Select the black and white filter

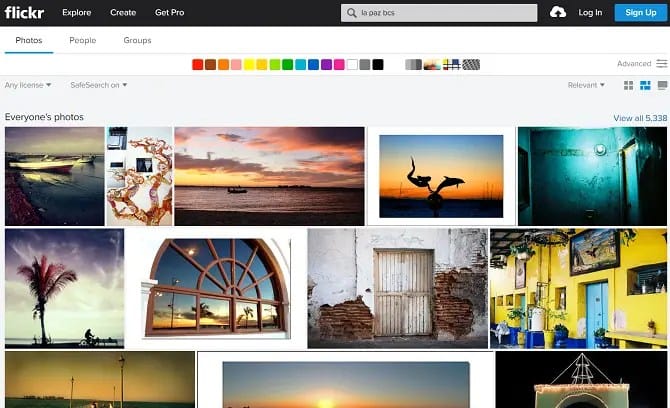coord(413,65)
